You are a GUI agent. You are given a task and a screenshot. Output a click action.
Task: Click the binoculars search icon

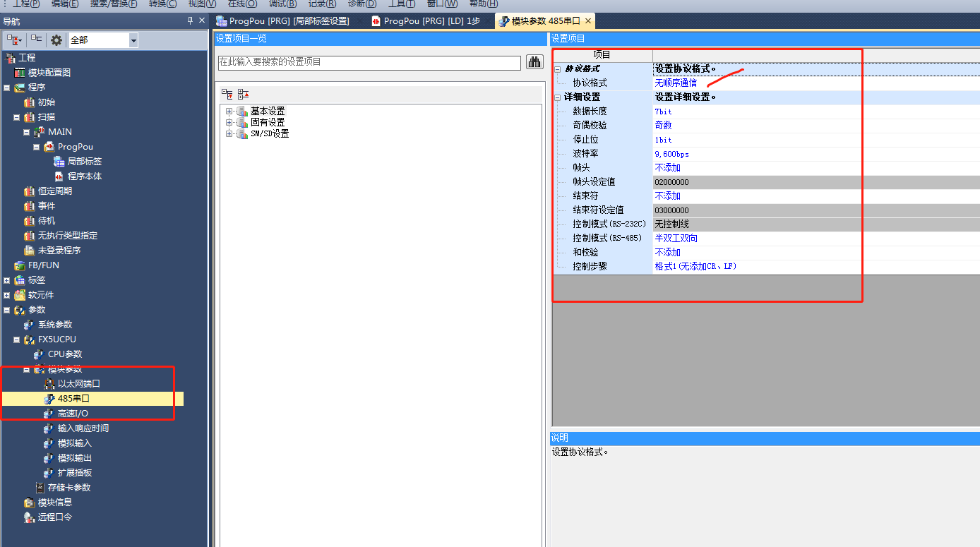(534, 62)
